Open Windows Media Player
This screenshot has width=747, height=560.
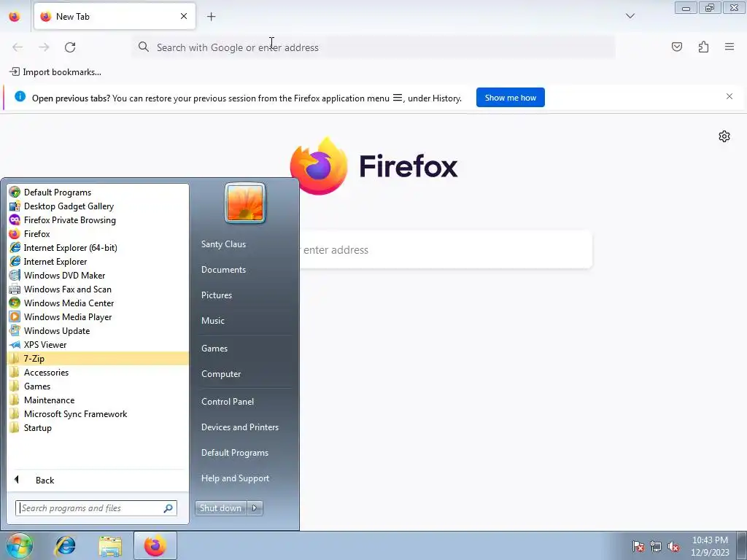98,316
